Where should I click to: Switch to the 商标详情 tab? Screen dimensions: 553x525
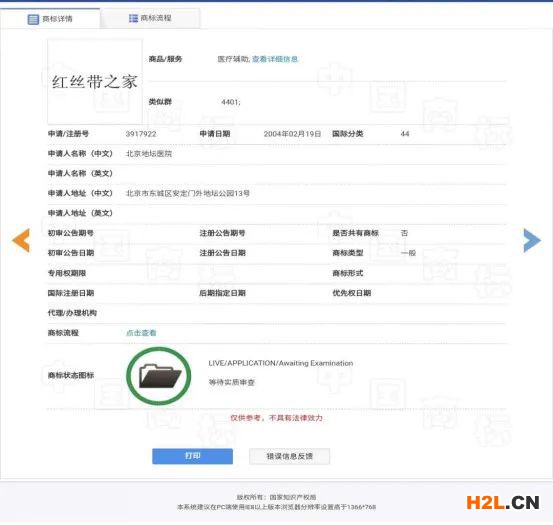point(50,19)
